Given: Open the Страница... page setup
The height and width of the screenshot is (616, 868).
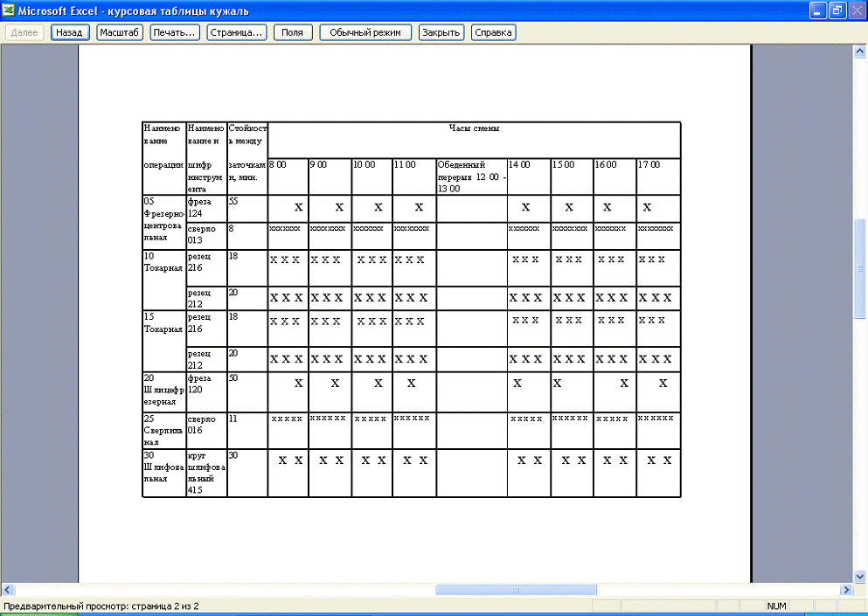Looking at the screenshot, I should click(x=236, y=32).
